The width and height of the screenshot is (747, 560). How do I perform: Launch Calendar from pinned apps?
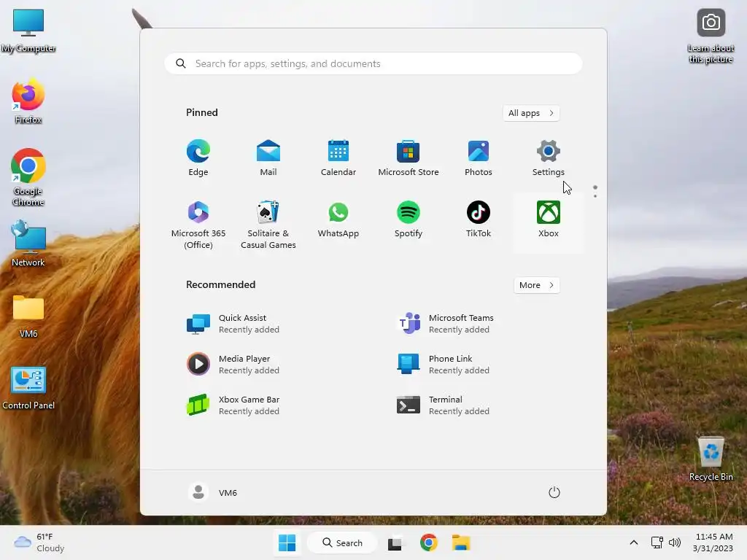click(x=338, y=158)
